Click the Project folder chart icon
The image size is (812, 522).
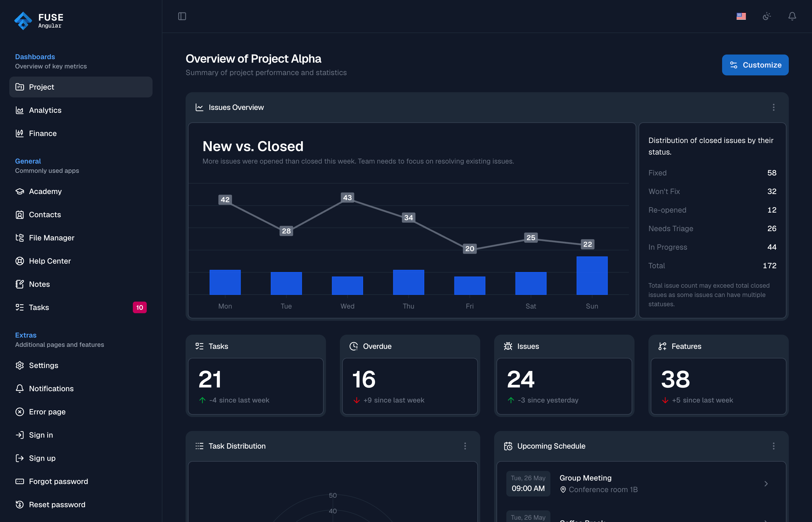20,87
